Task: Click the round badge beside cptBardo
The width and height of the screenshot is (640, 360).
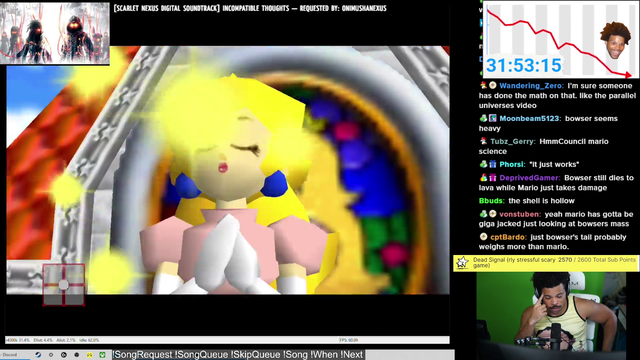Action: [x=484, y=237]
